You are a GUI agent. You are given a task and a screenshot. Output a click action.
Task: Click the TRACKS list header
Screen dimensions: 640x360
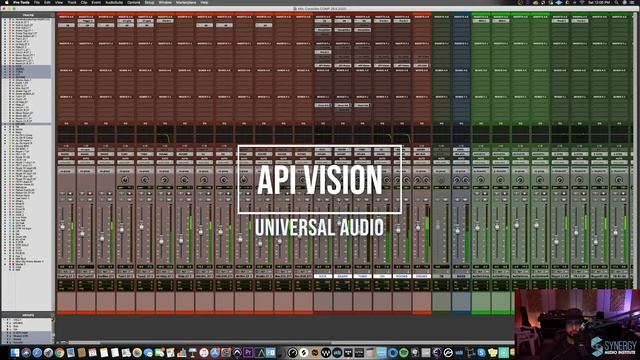pos(28,16)
